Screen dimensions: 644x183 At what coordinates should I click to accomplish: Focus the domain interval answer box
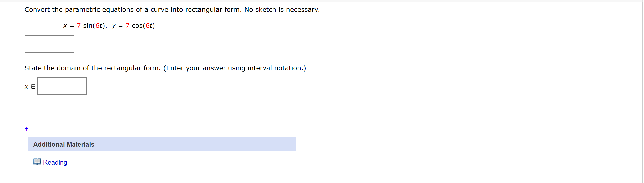(x=62, y=86)
